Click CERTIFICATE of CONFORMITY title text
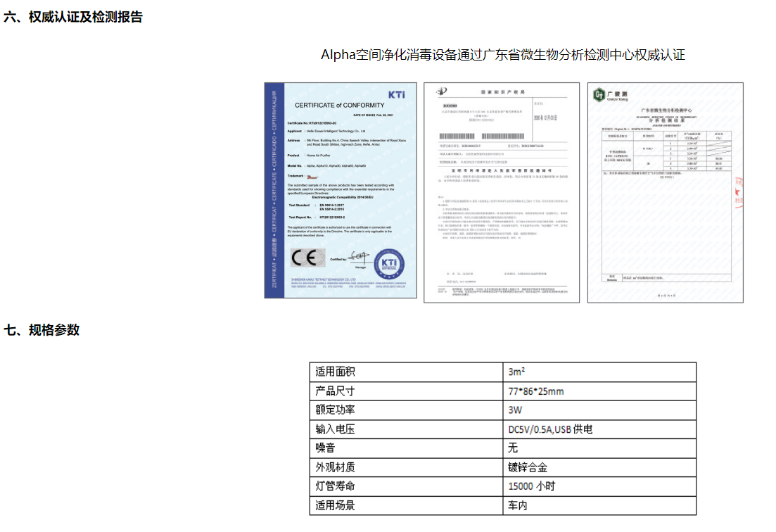Viewport: 776px width, 532px height. pos(340,106)
